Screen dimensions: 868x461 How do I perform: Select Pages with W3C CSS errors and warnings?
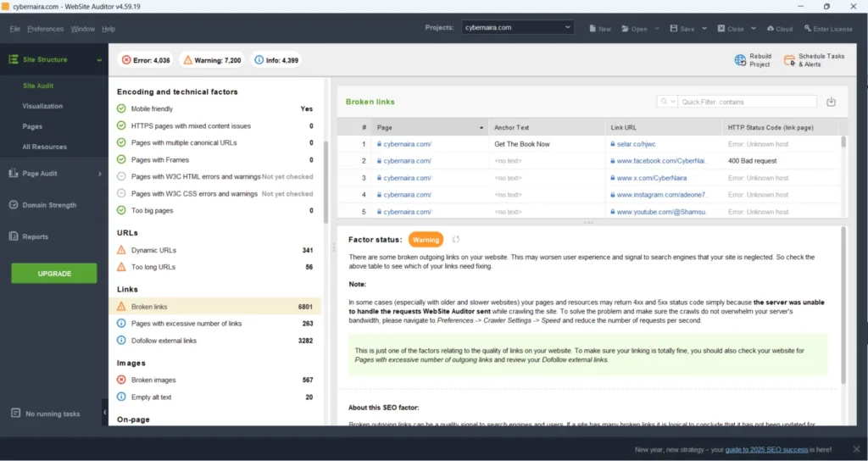coord(215,194)
